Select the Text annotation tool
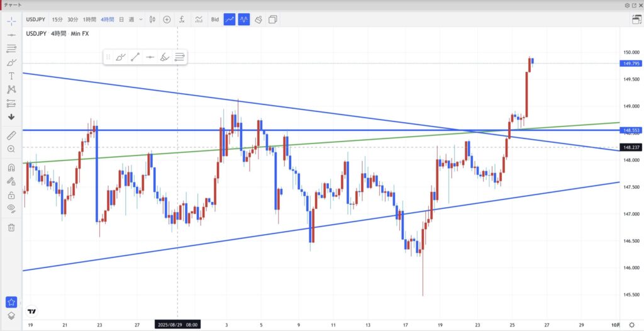644x331 pixels. 11,76
